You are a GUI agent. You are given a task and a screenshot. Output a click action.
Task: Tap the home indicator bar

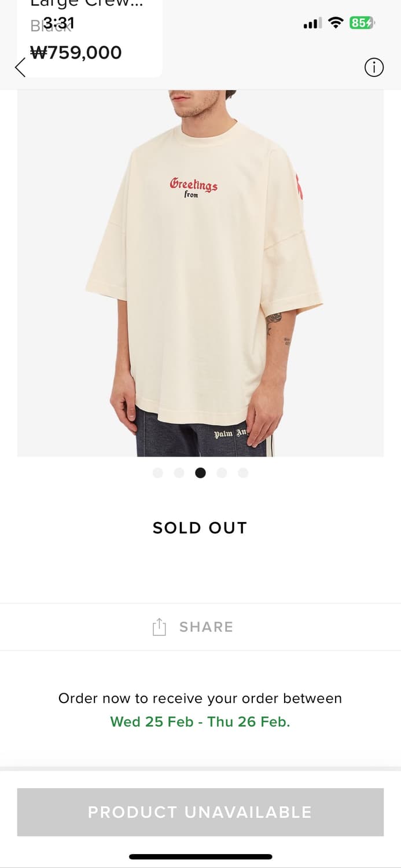(200, 856)
